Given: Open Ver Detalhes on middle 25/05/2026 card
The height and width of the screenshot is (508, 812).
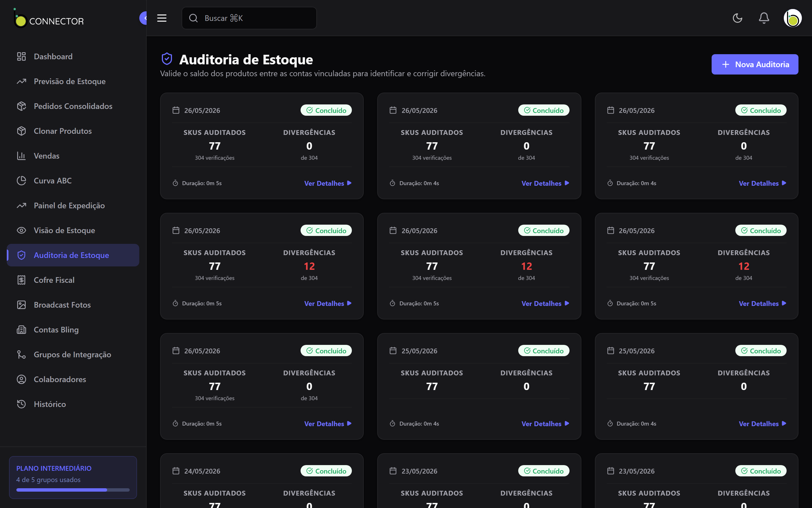Looking at the screenshot, I should (x=545, y=424).
